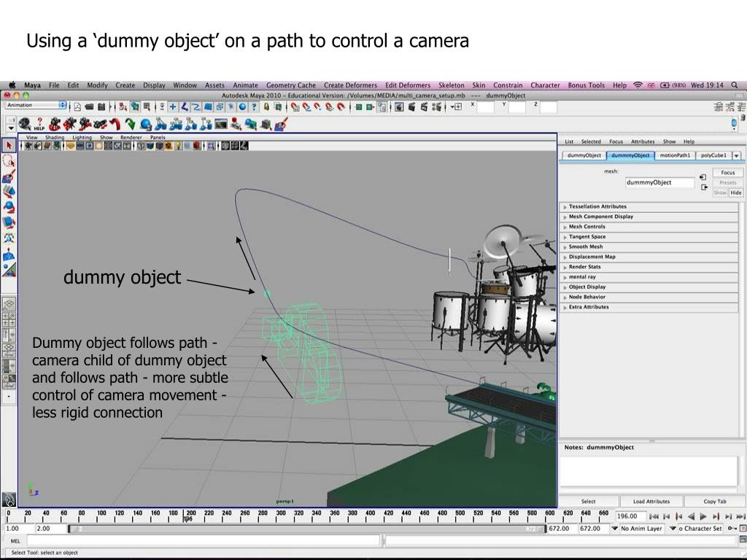The height and width of the screenshot is (560, 747).
Task: Toggle the snap to curves icon
Action: (307, 107)
